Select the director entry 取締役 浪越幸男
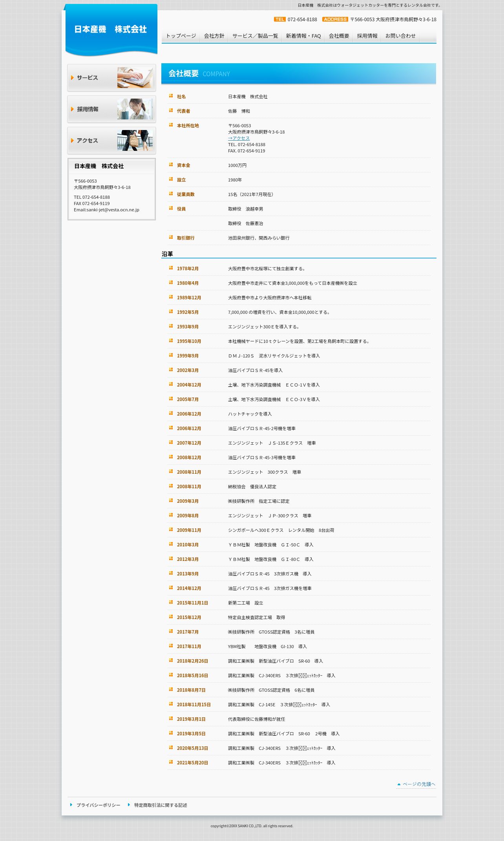This screenshot has width=504, height=841. [246, 209]
